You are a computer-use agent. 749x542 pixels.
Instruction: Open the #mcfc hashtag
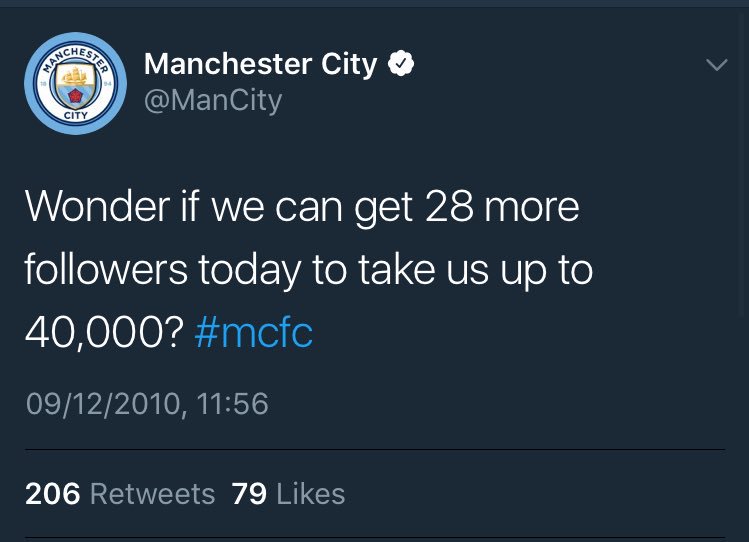click(x=254, y=332)
